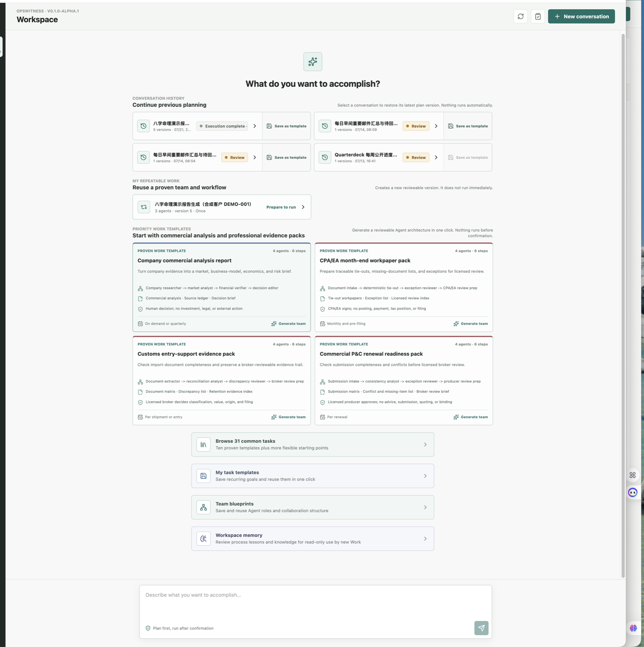Generate team for Commercial P&C renewal readiness pack
Viewport: 644px width, 647px height.
tap(471, 417)
